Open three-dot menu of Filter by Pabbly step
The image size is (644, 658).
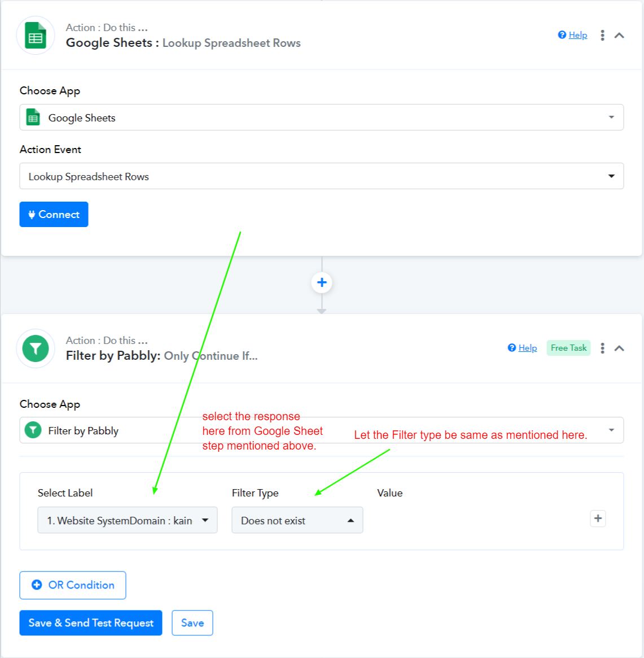(602, 348)
